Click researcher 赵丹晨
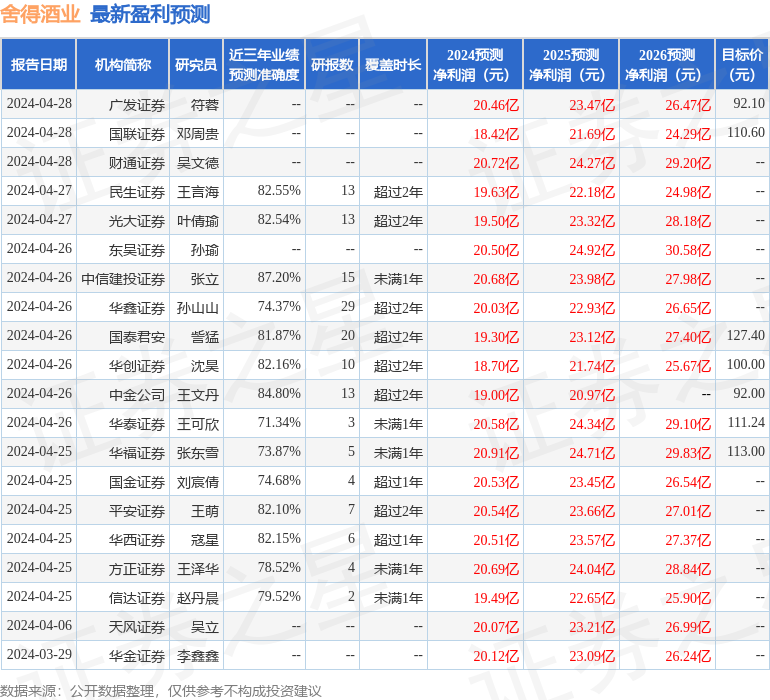 (198, 598)
